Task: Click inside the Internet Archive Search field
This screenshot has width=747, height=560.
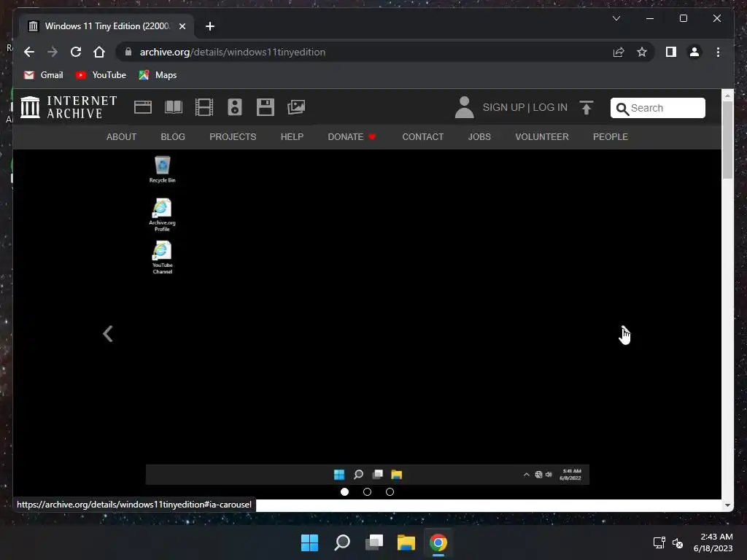Action: pos(657,108)
